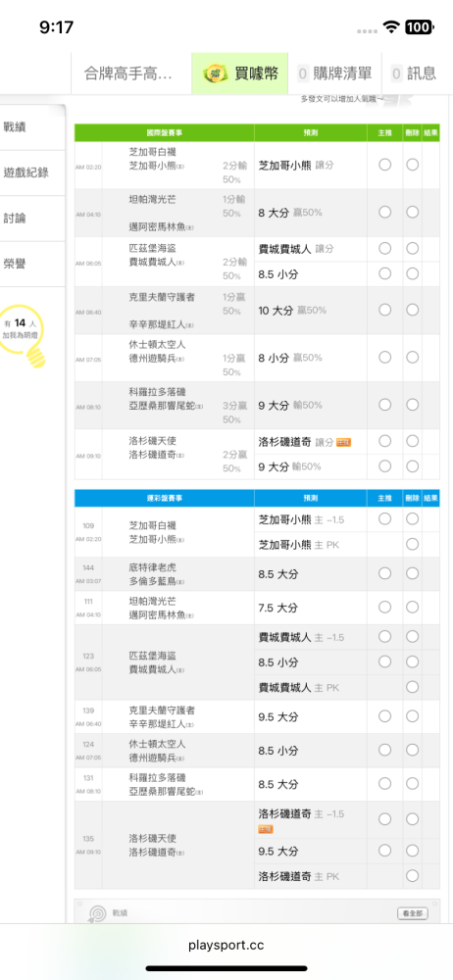This screenshot has width=453, height=980.
Task: Click the yellow lightbulb 明燈 icon
Action: click(x=24, y=338)
